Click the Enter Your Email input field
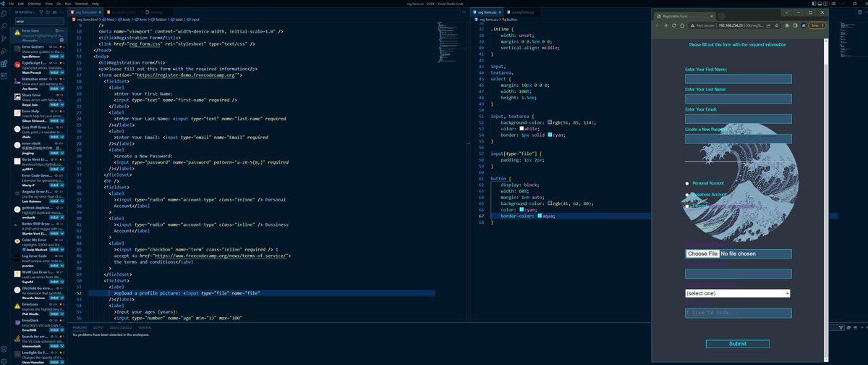The height and width of the screenshot is (365, 868). coord(738,119)
